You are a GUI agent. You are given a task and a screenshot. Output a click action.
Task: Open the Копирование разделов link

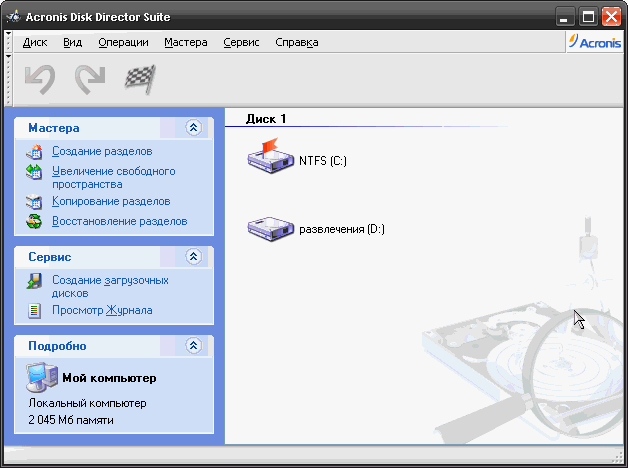(x=111, y=201)
